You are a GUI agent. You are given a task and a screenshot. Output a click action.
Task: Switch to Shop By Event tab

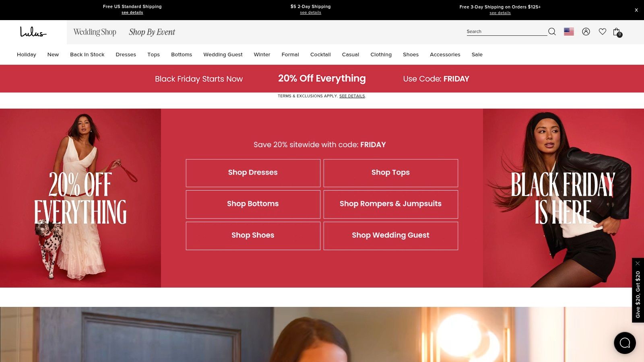pyautogui.click(x=152, y=32)
